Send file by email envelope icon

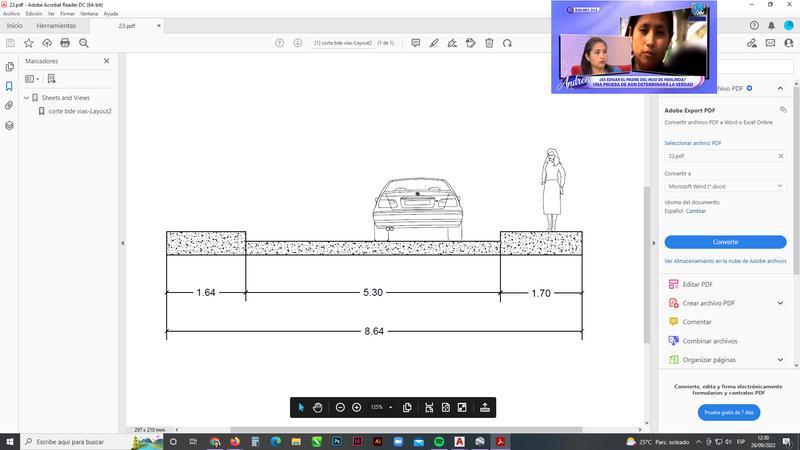pos(770,43)
